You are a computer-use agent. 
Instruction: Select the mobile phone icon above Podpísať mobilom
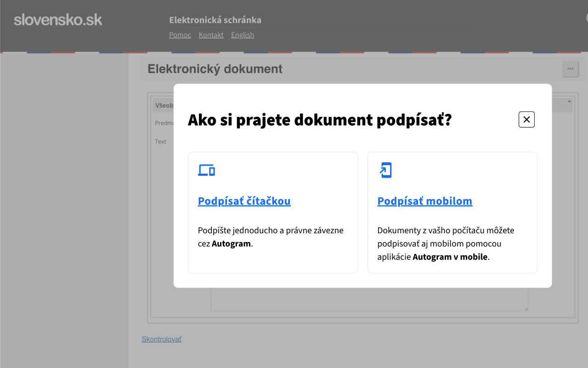pos(385,170)
